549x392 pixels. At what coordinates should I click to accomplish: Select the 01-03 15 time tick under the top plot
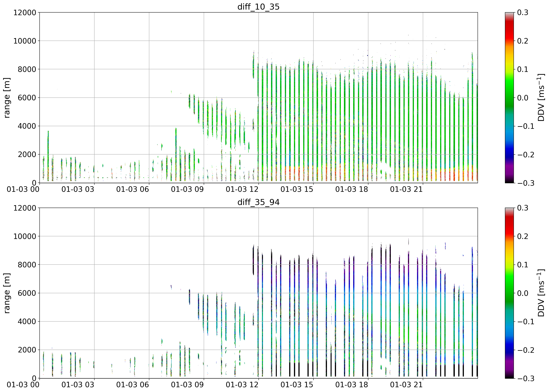point(297,189)
